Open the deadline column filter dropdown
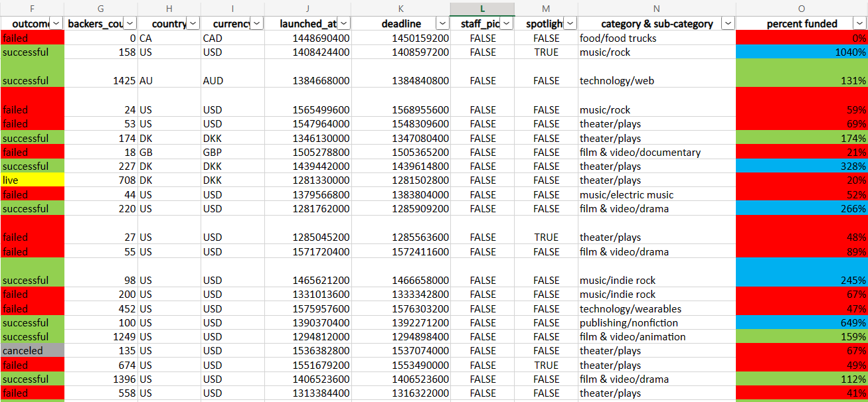Viewport: 868px width, 402px height. click(x=442, y=23)
